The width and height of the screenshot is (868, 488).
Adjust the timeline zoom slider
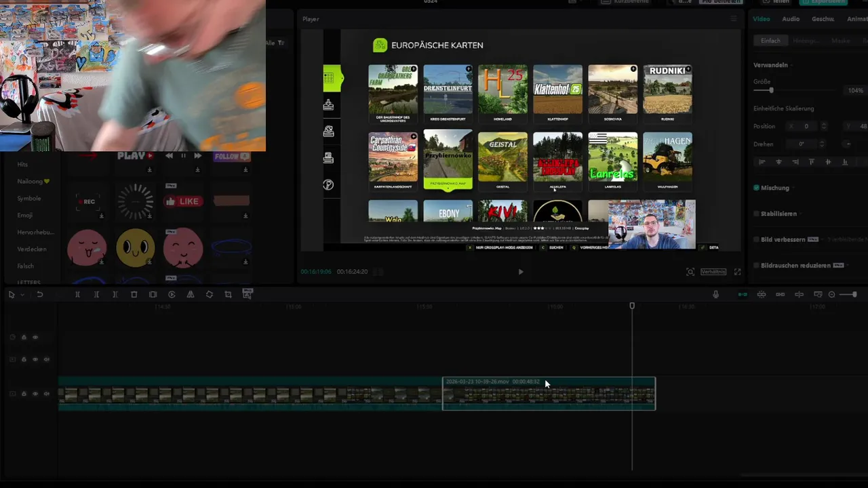click(848, 294)
